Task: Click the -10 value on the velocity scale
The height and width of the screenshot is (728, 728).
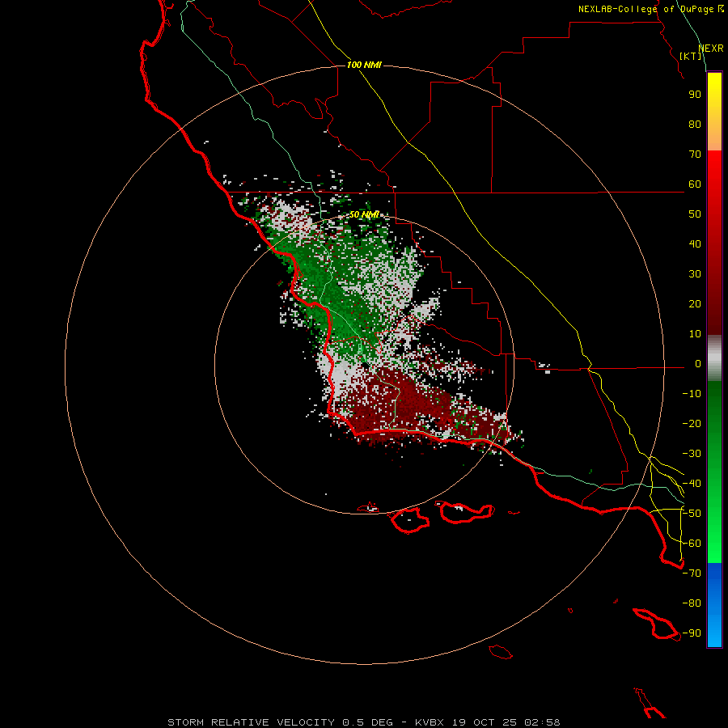Action: click(x=692, y=394)
